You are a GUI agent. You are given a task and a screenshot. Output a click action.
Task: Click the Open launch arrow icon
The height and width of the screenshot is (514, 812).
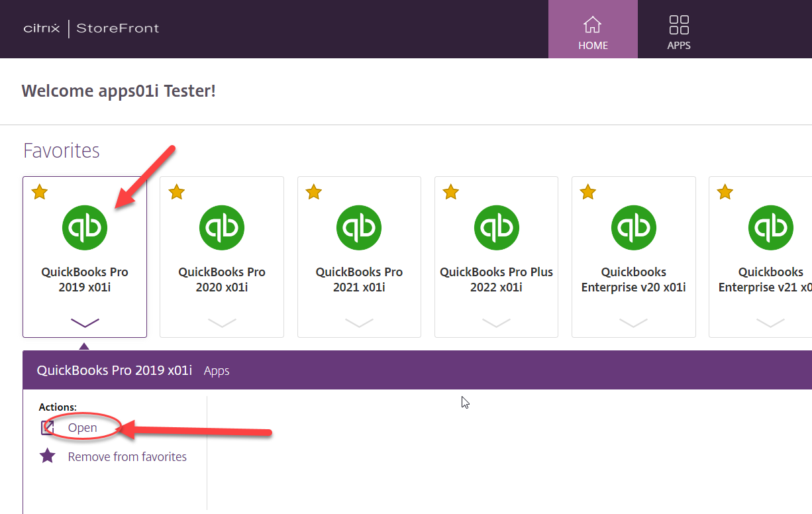(x=48, y=428)
